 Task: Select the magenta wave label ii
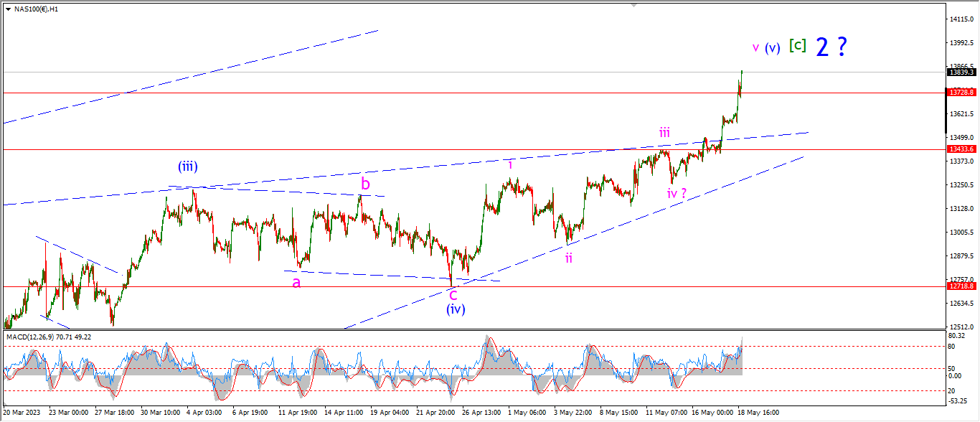click(568, 257)
